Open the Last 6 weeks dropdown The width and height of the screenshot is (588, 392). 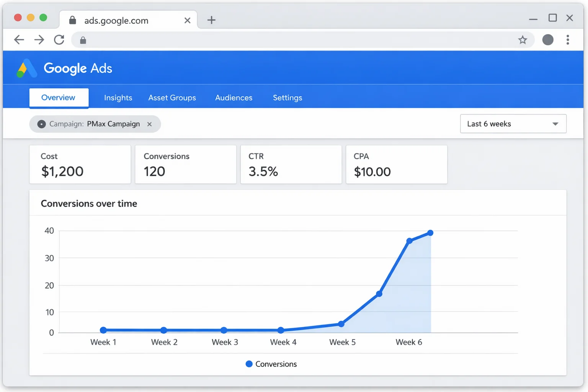pyautogui.click(x=513, y=124)
